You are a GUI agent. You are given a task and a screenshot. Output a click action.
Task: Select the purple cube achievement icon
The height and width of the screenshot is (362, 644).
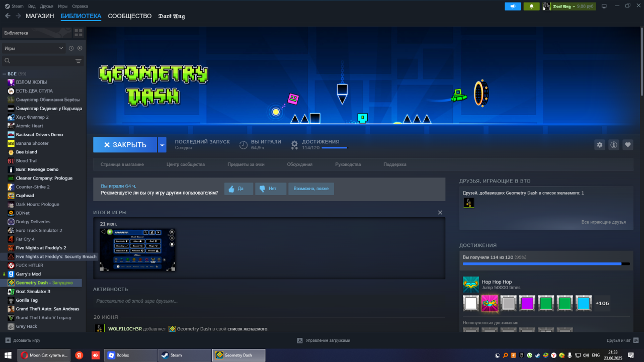click(x=527, y=303)
